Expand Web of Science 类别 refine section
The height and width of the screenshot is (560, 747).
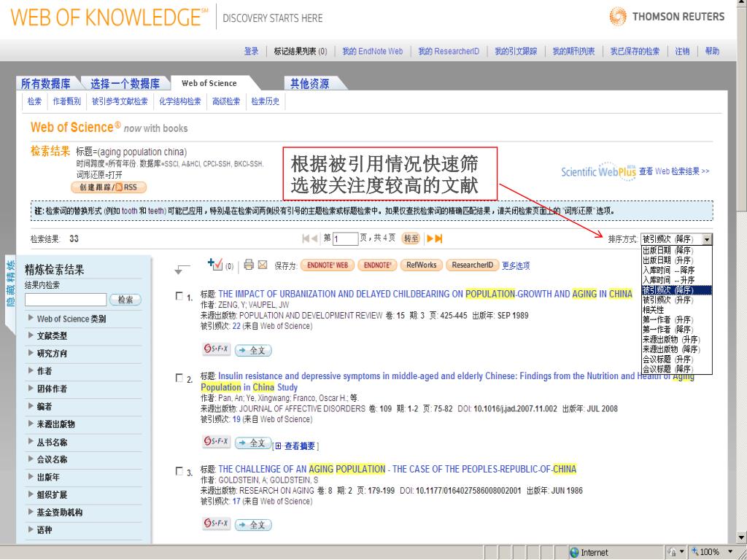[66, 319]
